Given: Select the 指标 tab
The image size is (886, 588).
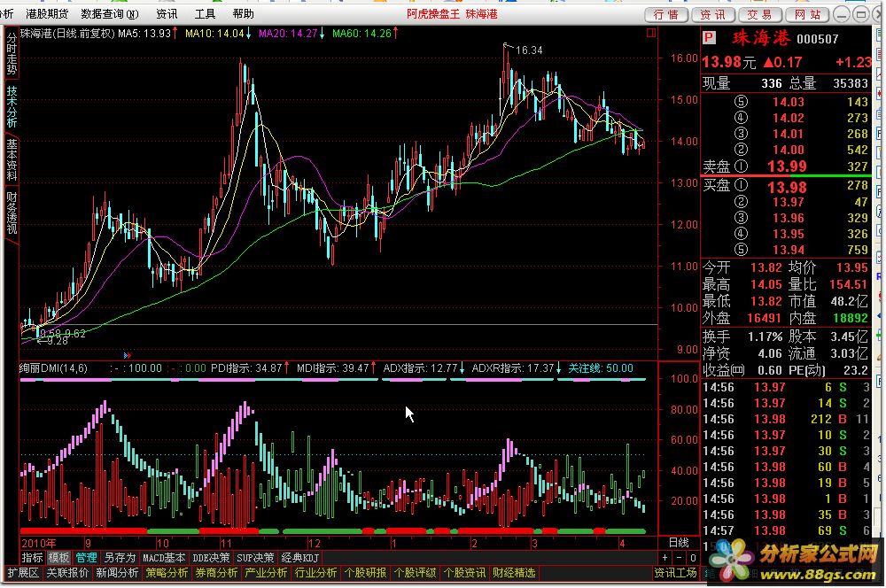Looking at the screenshot, I should (32, 558).
